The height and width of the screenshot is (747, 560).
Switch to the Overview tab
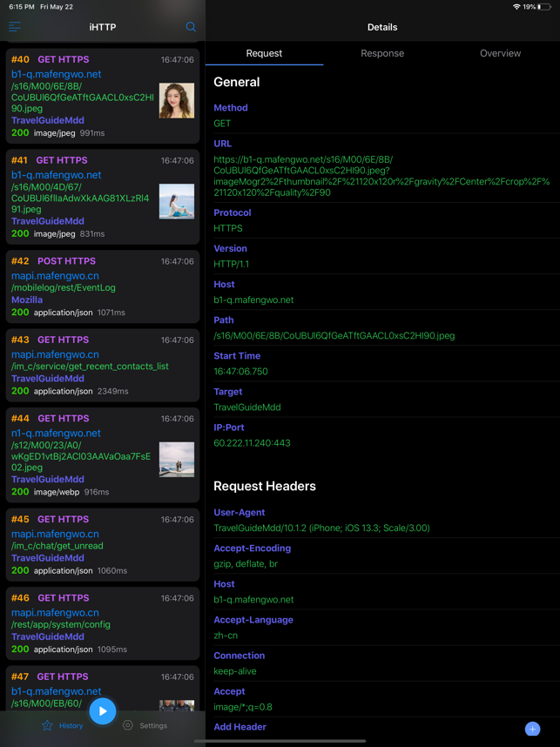[500, 53]
